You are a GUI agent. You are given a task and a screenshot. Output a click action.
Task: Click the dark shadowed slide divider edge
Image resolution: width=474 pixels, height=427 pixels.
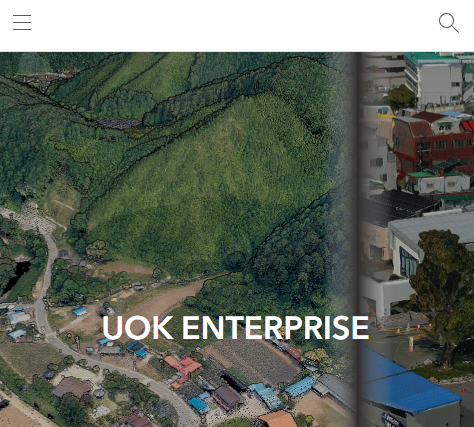(359, 239)
